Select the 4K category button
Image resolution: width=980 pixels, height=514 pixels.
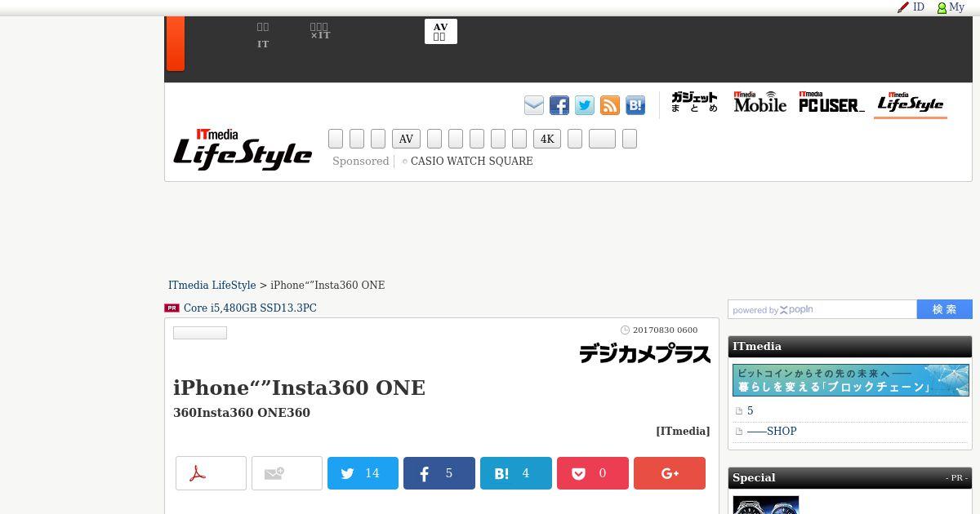547,139
